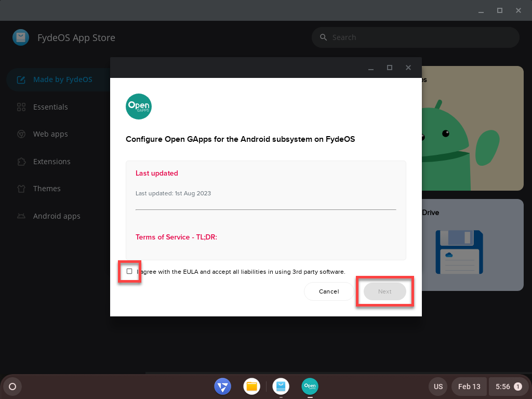Click the Configure Open GApps title text
The height and width of the screenshot is (399, 532).
240,139
